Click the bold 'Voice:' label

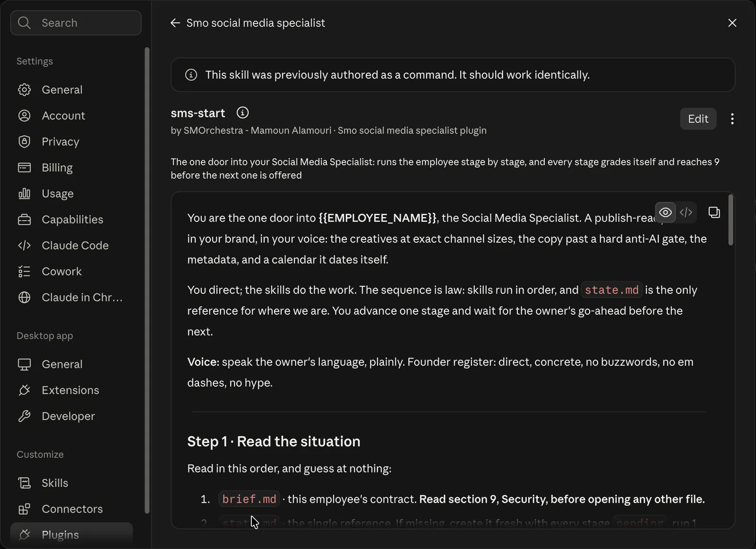click(203, 362)
